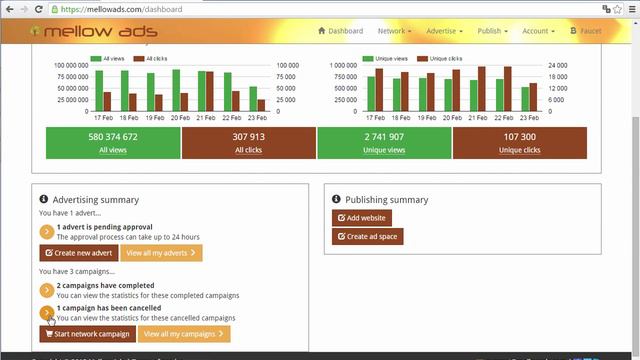The width and height of the screenshot is (640, 360).
Task: Click the Advertising summary heading
Action: [x=96, y=200]
